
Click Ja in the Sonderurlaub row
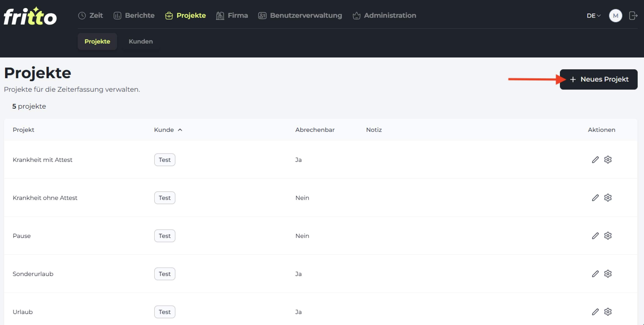(x=299, y=274)
